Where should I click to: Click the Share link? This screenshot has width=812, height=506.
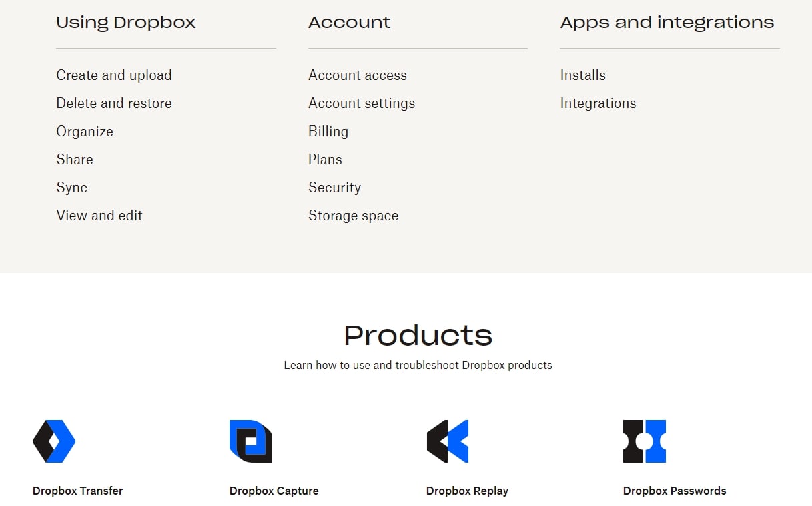click(x=74, y=160)
